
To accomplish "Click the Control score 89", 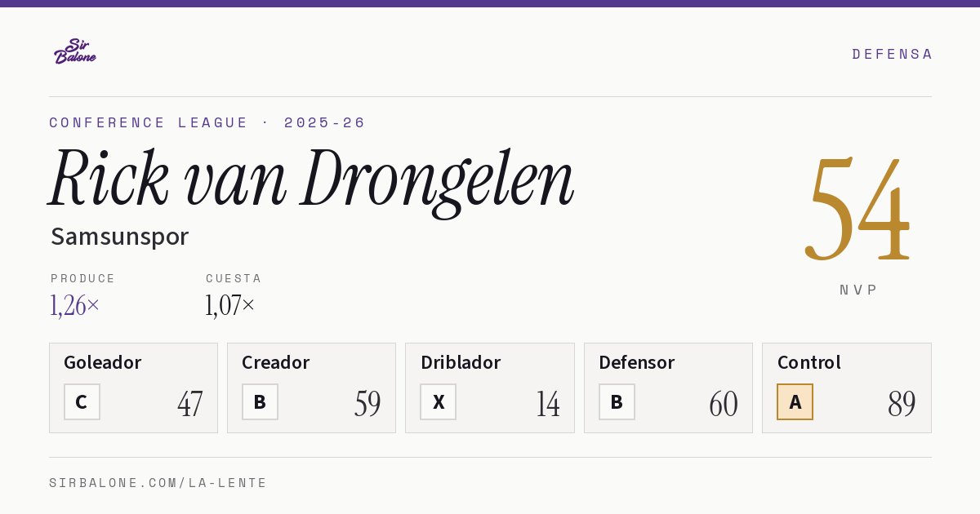I will click(x=902, y=404).
